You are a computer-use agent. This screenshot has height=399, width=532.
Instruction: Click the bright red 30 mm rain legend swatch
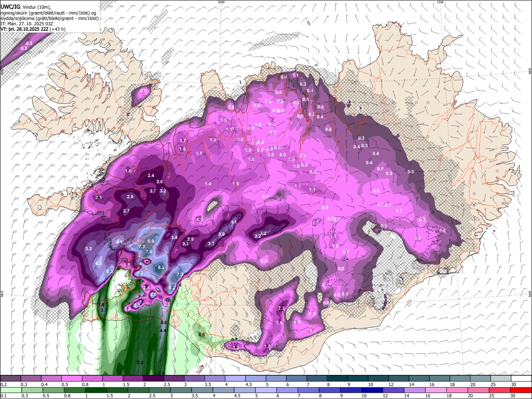click(521, 390)
